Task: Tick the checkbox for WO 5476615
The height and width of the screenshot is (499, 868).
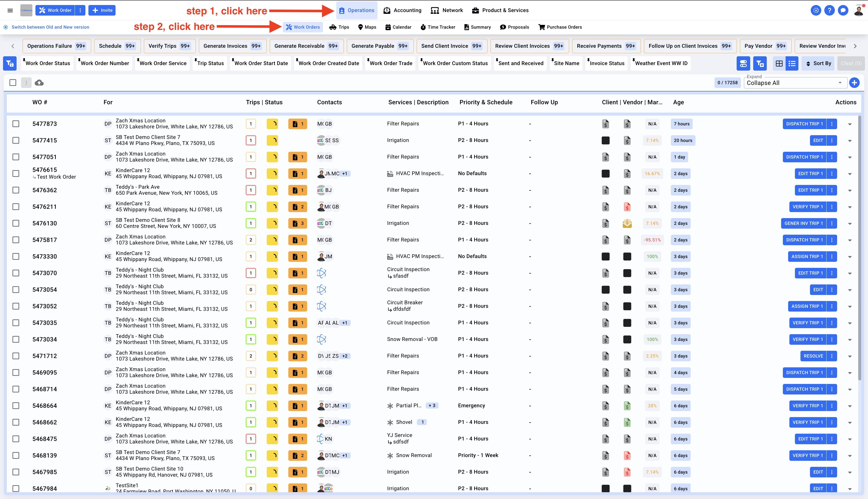Action: coord(16,173)
